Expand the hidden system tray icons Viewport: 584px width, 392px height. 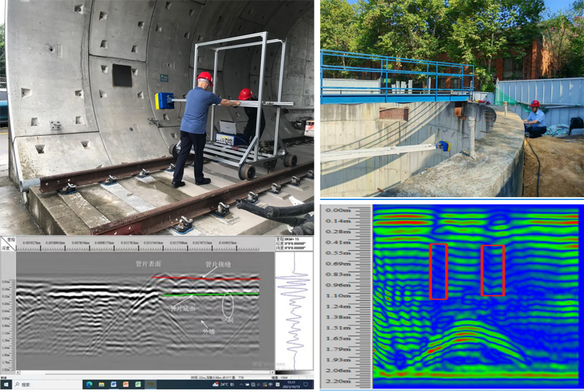(241, 385)
